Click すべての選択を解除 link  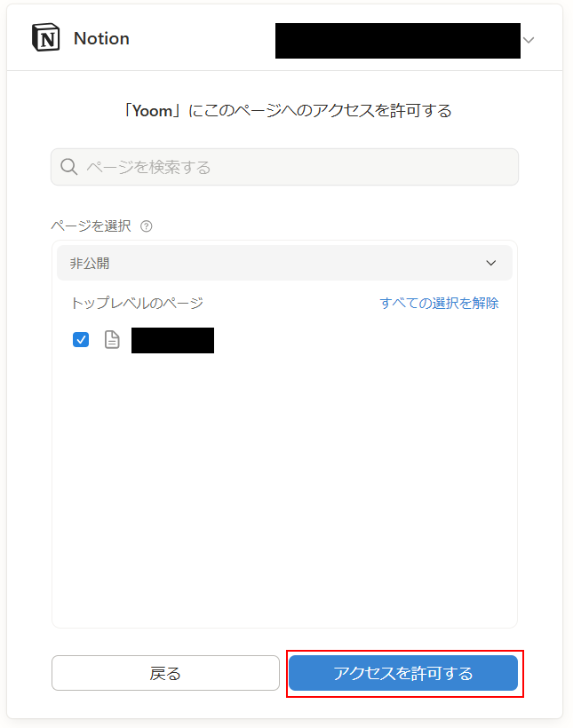pos(439,303)
